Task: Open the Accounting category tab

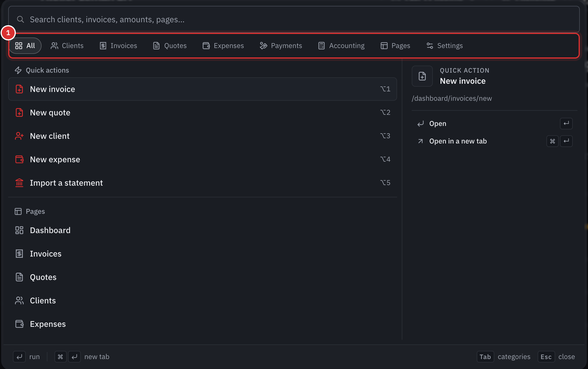Action: point(341,46)
